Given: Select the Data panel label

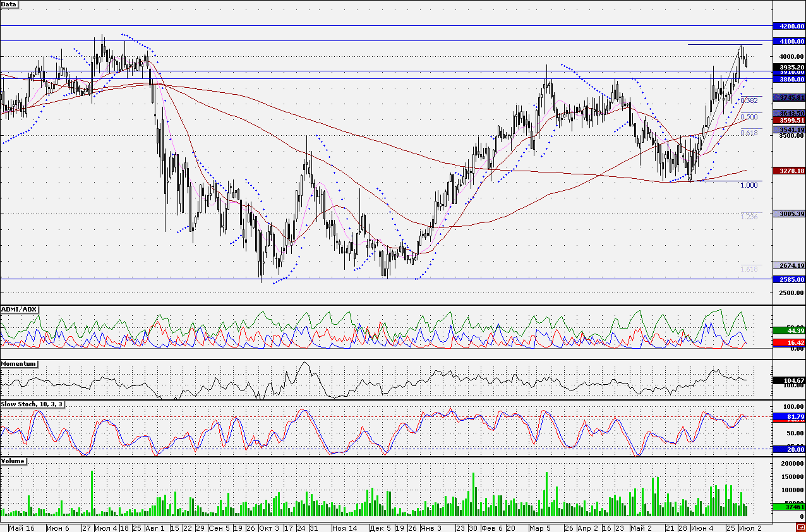Looking at the screenshot, I should click(9, 4).
